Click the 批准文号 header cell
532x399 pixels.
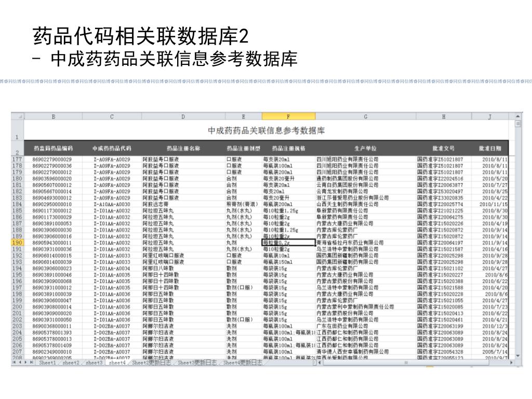[x=444, y=149]
